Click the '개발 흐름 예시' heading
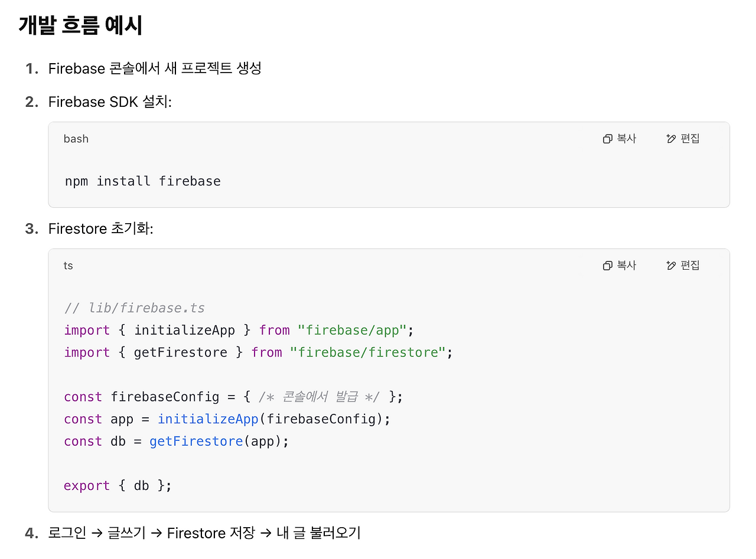Image resolution: width=756 pixels, height=559 pixels. coord(80,26)
